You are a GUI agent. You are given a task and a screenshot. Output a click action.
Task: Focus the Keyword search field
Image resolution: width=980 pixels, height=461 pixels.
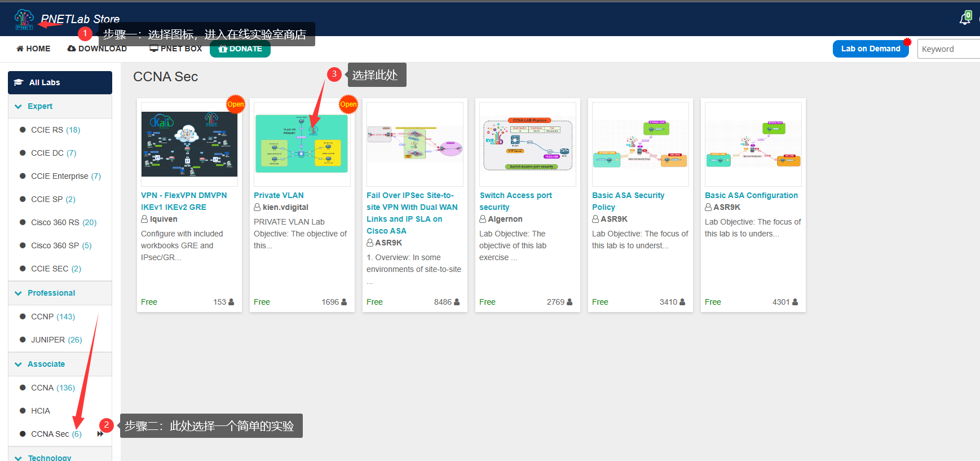click(x=948, y=49)
